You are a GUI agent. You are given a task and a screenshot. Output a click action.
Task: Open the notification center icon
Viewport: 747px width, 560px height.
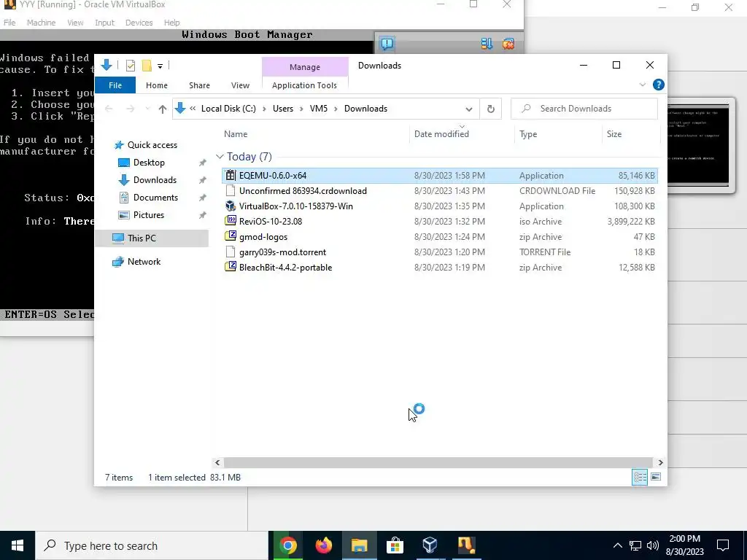pos(723,545)
